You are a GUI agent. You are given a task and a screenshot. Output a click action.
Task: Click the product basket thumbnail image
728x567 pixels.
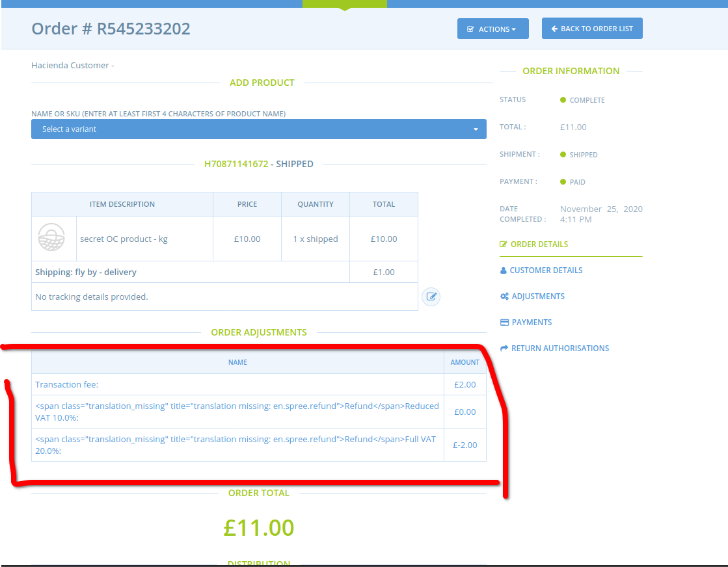click(51, 237)
